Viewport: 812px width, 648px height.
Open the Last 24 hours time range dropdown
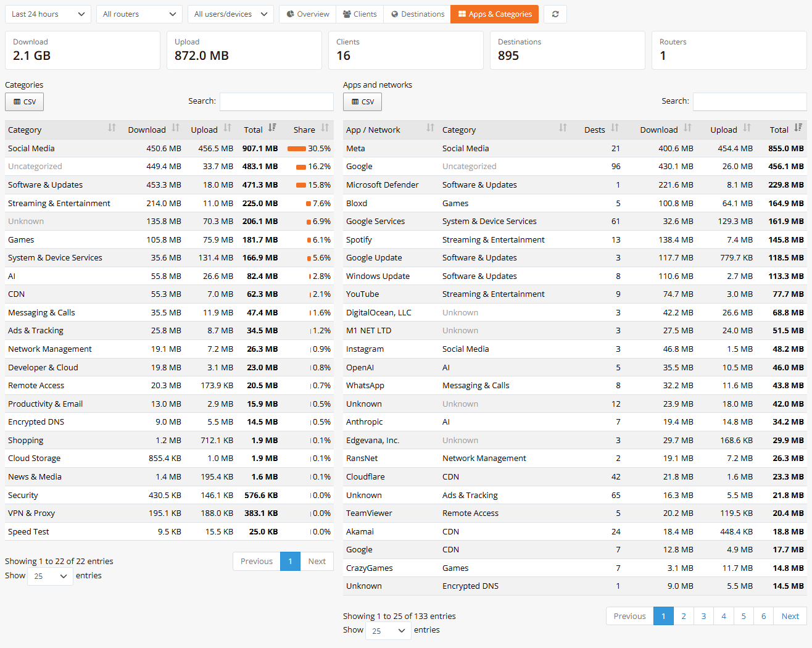[48, 14]
